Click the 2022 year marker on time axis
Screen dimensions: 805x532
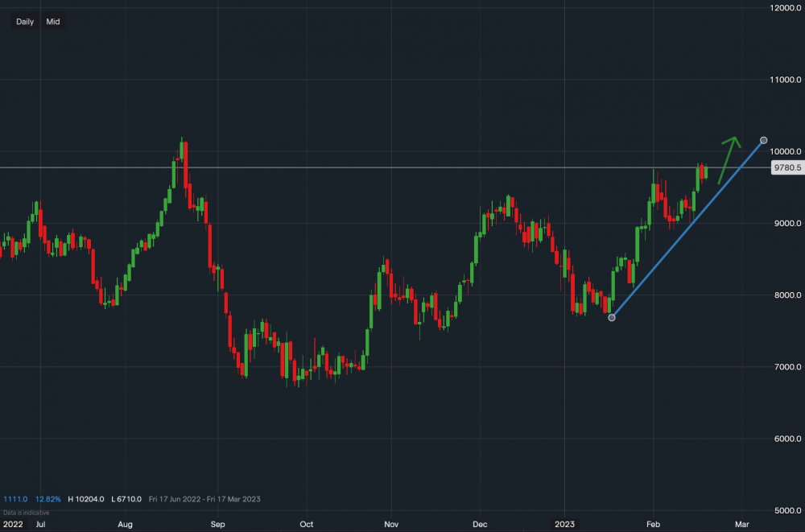[14, 524]
